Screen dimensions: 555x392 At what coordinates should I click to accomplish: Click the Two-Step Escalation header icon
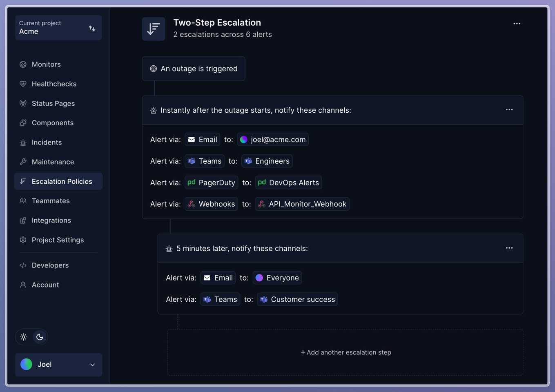tap(154, 29)
